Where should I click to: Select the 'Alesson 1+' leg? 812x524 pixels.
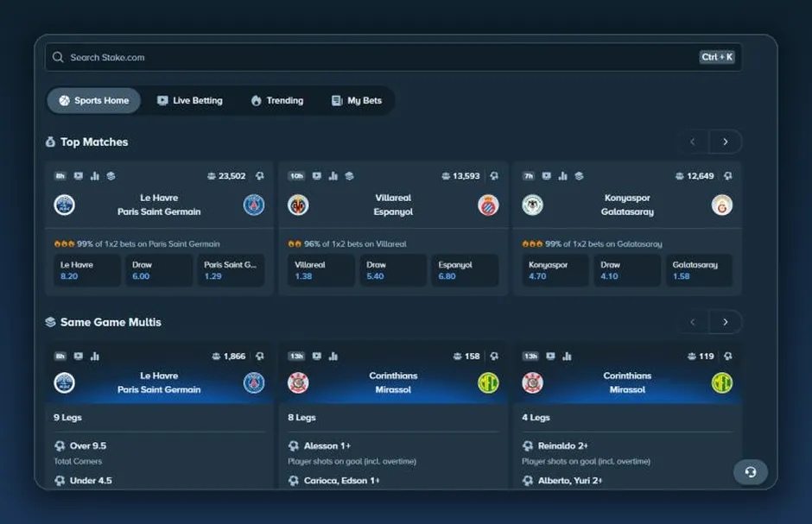pyautogui.click(x=327, y=445)
